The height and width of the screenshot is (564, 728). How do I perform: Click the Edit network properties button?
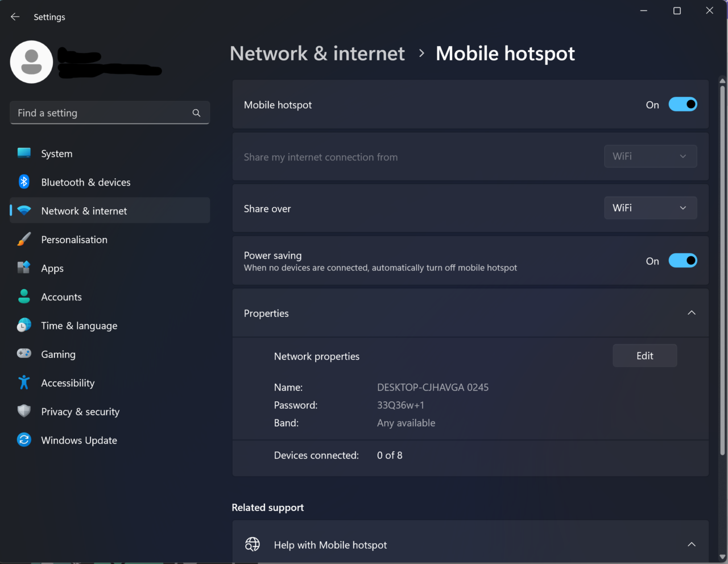(x=644, y=356)
